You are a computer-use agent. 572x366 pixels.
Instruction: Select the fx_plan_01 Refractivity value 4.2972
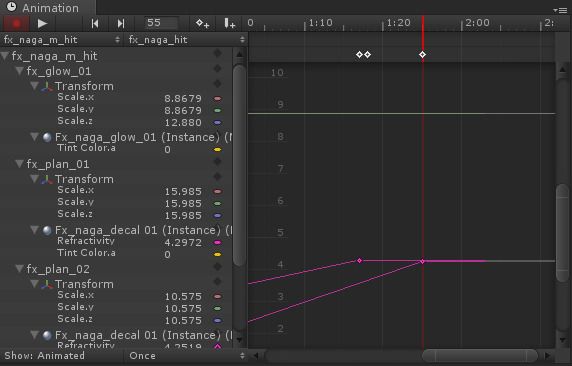point(183,242)
